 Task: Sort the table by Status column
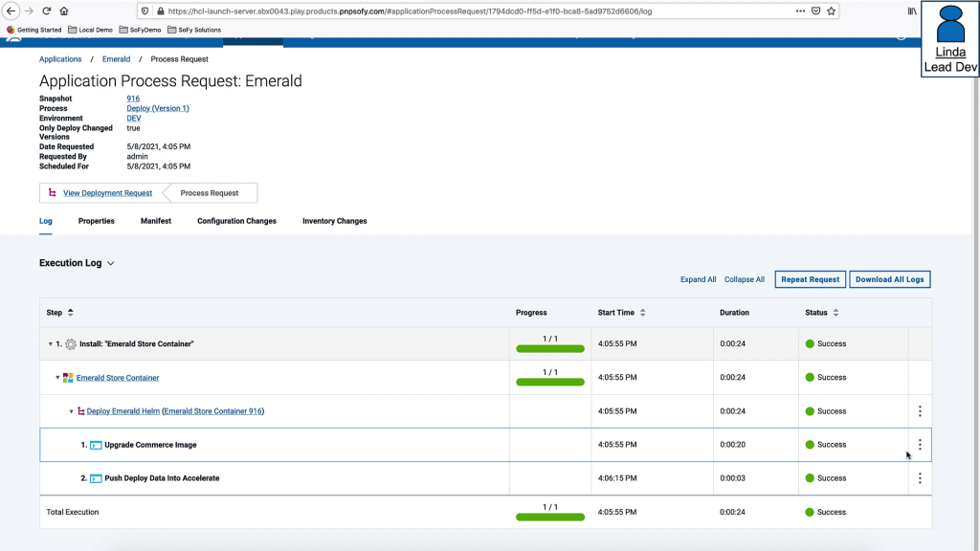point(835,313)
